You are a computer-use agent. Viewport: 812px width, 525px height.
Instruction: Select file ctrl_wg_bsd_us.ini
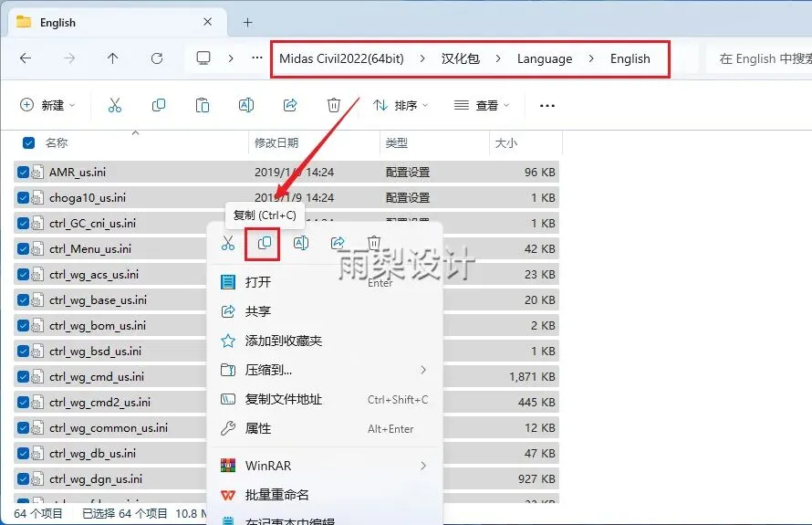[x=95, y=351]
